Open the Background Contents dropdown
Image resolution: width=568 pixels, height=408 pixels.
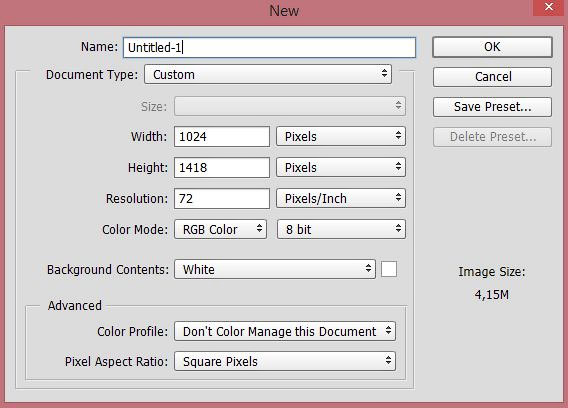[275, 269]
